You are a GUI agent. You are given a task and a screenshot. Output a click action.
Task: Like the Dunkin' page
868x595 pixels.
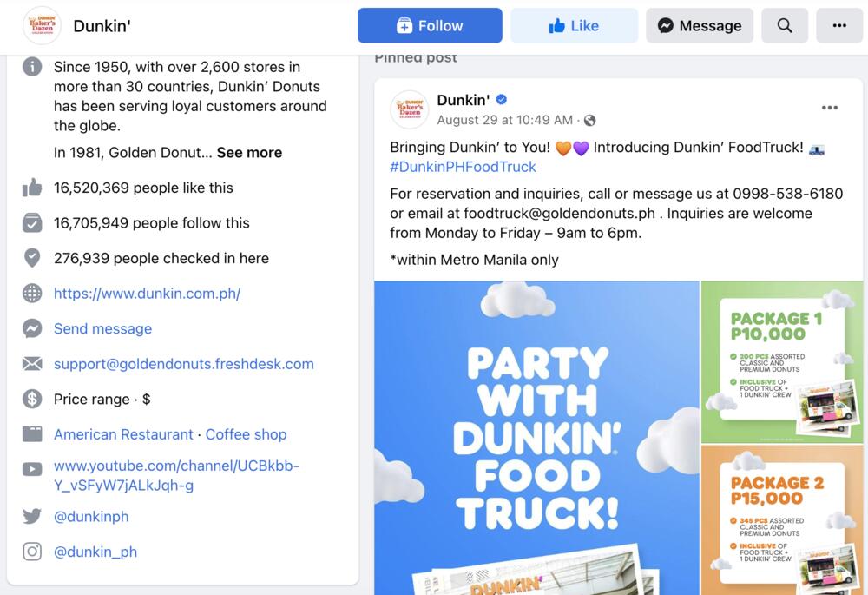point(574,25)
